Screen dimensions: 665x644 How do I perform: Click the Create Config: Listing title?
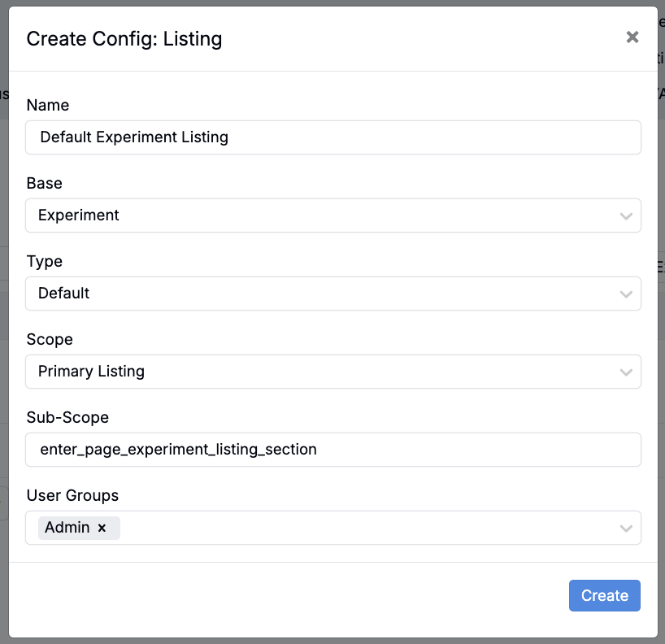click(x=124, y=38)
